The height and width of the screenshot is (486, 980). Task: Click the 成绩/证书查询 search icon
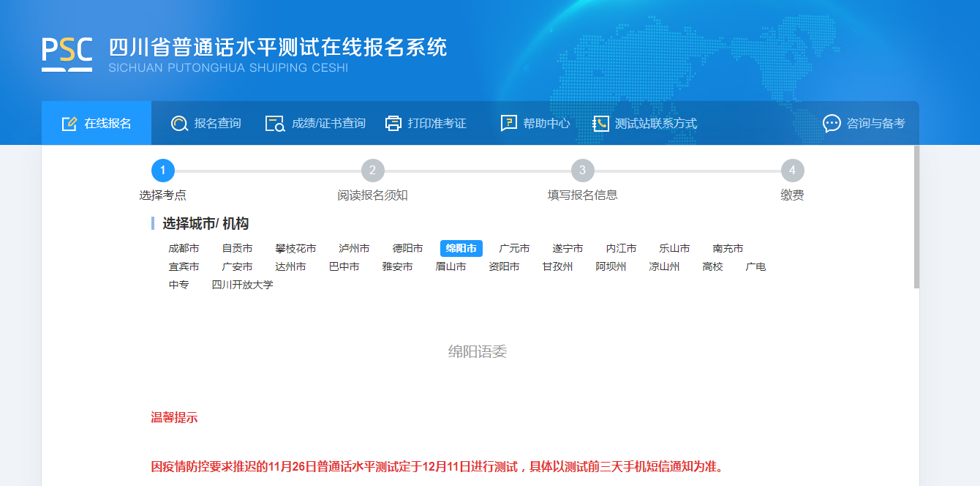275,124
